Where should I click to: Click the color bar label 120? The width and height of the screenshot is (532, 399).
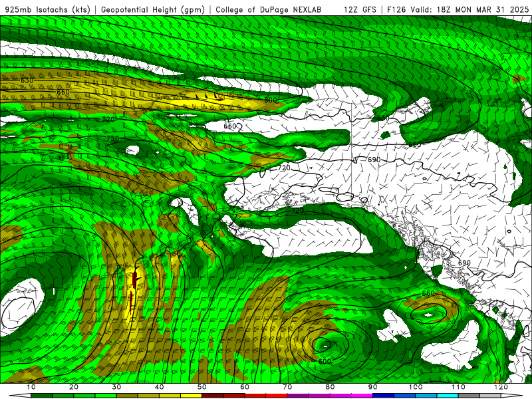501,387
